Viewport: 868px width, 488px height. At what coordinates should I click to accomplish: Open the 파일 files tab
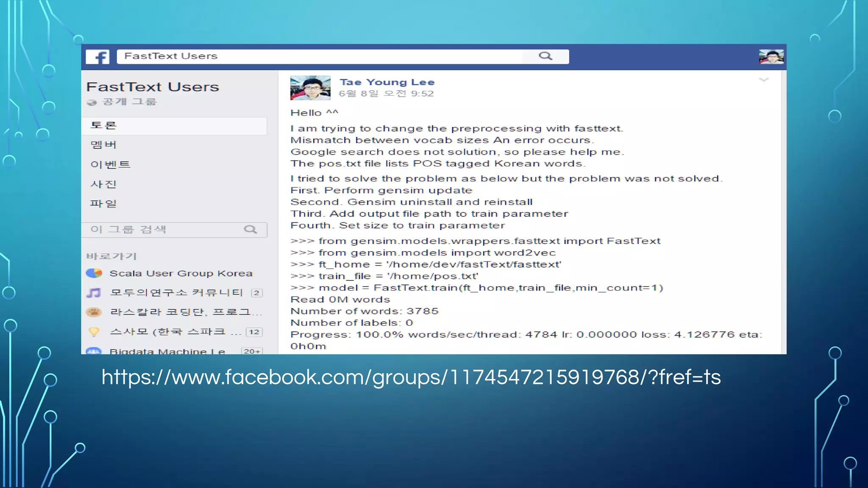(x=103, y=203)
